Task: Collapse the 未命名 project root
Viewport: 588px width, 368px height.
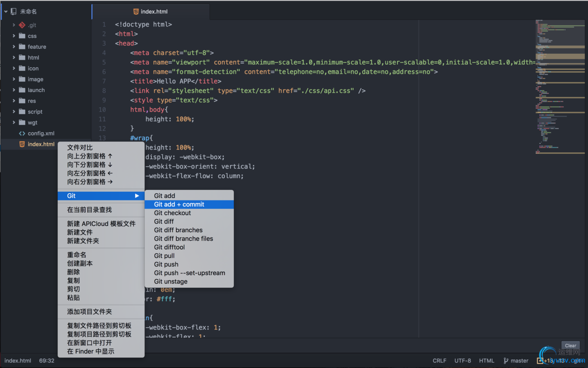Action: tap(6, 11)
